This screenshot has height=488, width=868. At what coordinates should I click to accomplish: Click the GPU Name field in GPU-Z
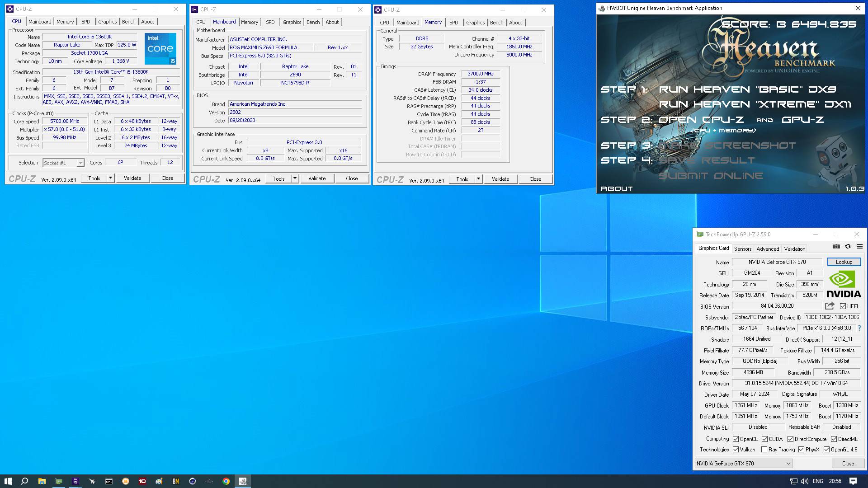point(777,262)
